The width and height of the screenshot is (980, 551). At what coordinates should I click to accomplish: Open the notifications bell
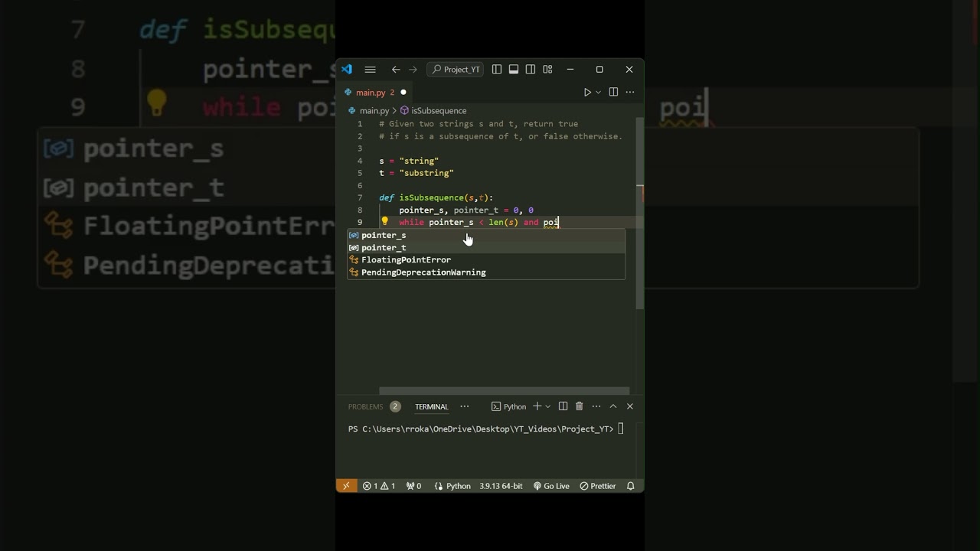(x=631, y=486)
